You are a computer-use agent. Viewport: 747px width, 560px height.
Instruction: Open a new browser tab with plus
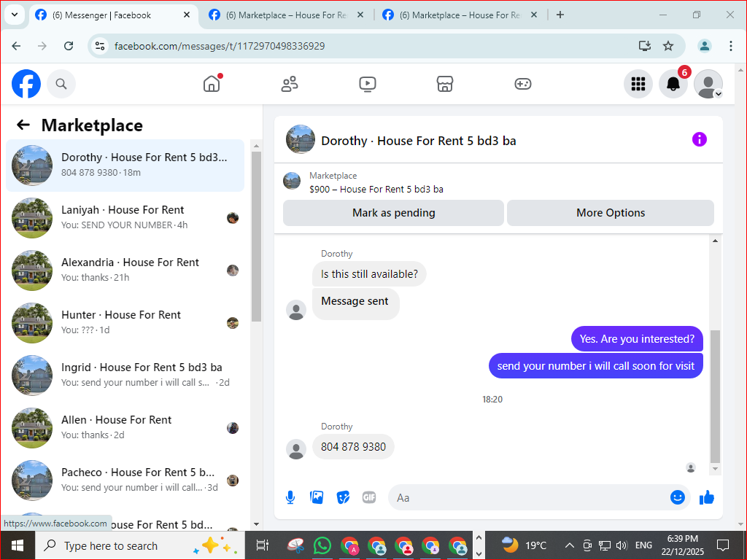[560, 15]
